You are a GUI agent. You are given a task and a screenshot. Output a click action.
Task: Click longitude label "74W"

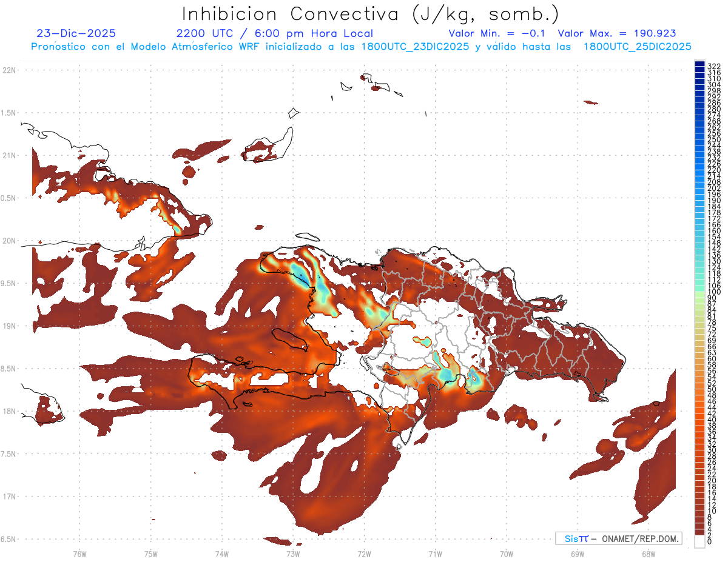221,553
